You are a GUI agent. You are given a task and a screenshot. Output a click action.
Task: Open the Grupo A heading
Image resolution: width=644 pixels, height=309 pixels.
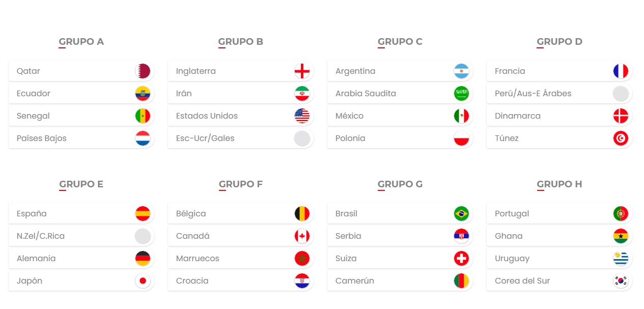point(81,42)
